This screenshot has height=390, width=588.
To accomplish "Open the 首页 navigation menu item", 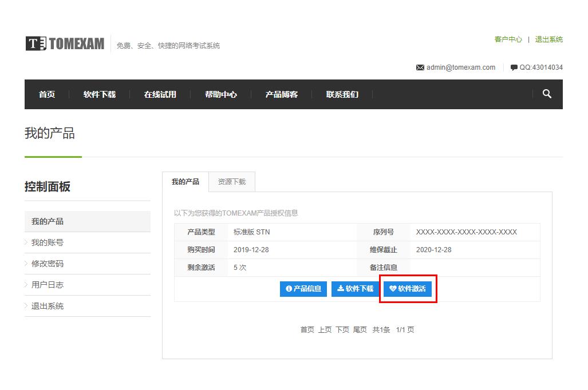I will [47, 94].
